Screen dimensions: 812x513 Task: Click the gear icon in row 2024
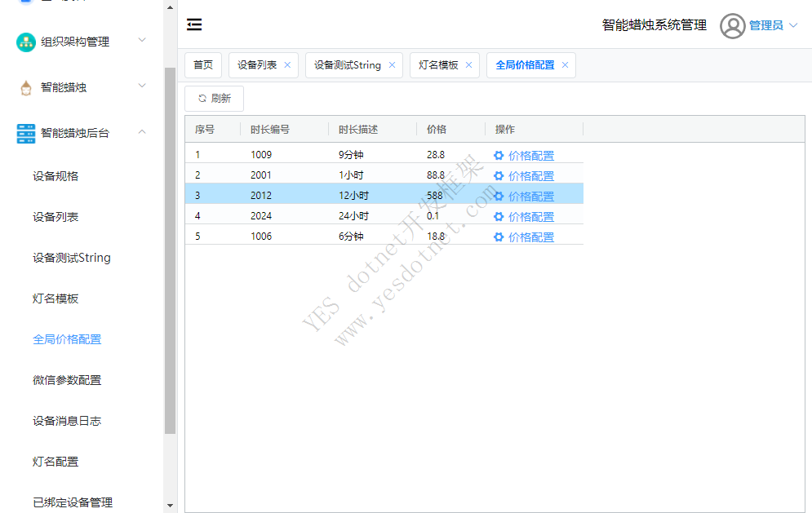tap(499, 216)
